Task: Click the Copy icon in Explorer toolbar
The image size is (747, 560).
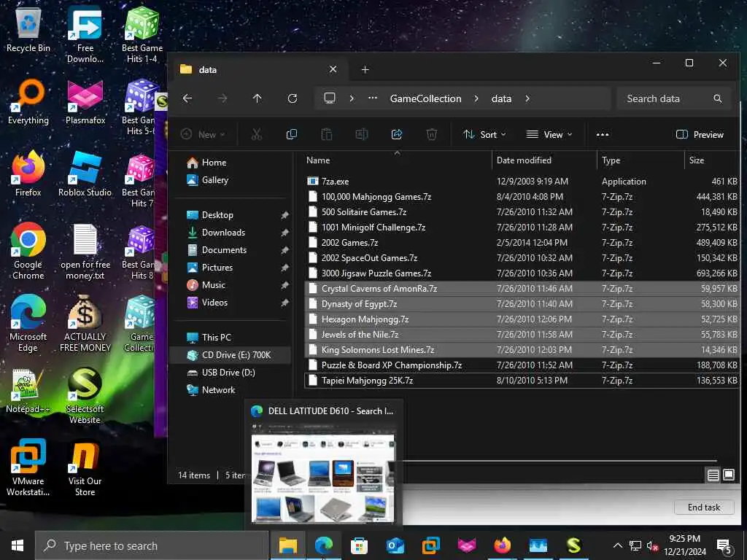Action: tap(292, 135)
